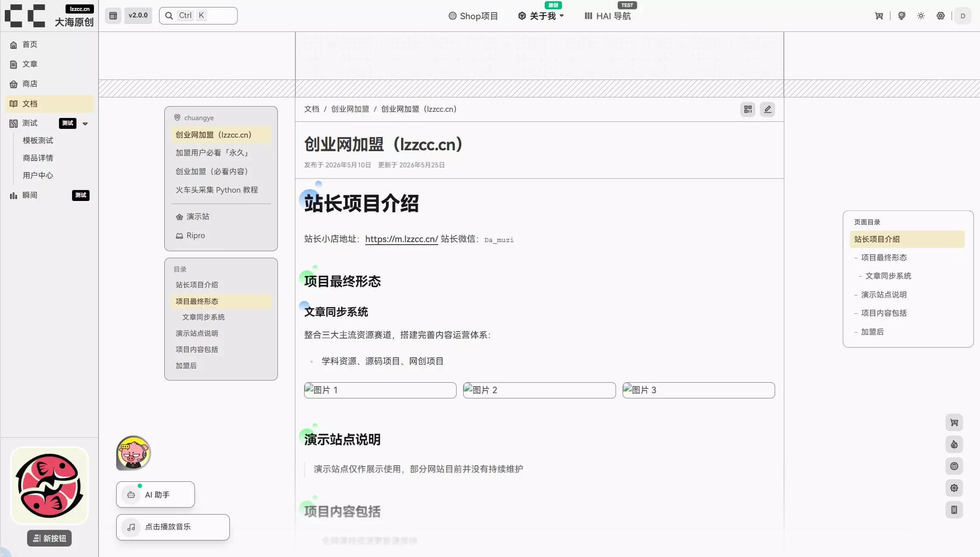The image size is (980, 557).
Task: Jump to 项目最终形态 in left 目录
Action: tap(221, 301)
